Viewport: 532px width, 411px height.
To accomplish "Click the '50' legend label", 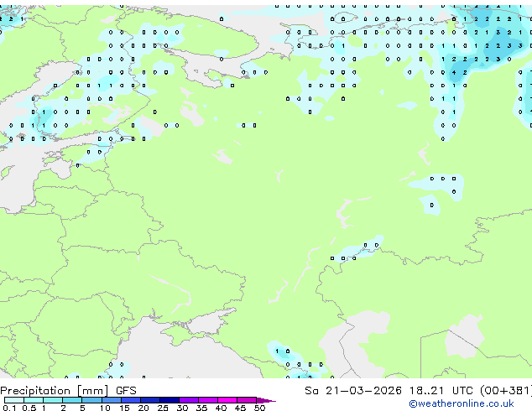I will [259, 408].
